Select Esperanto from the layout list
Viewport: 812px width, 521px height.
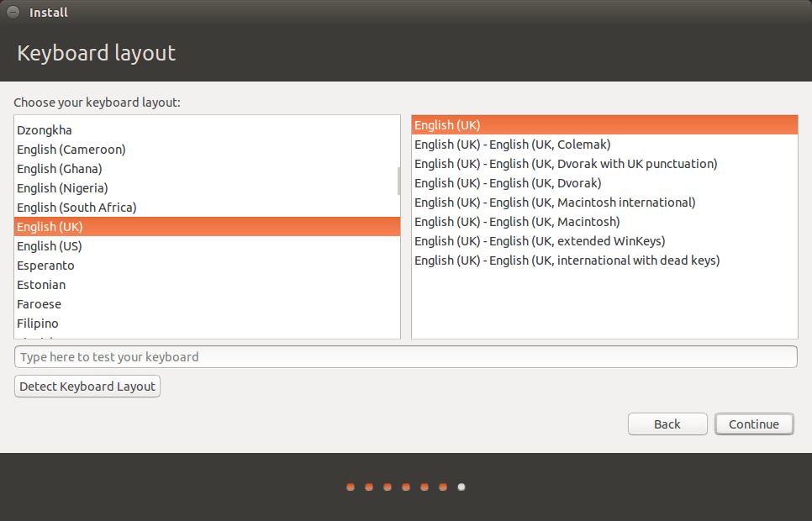(207, 266)
